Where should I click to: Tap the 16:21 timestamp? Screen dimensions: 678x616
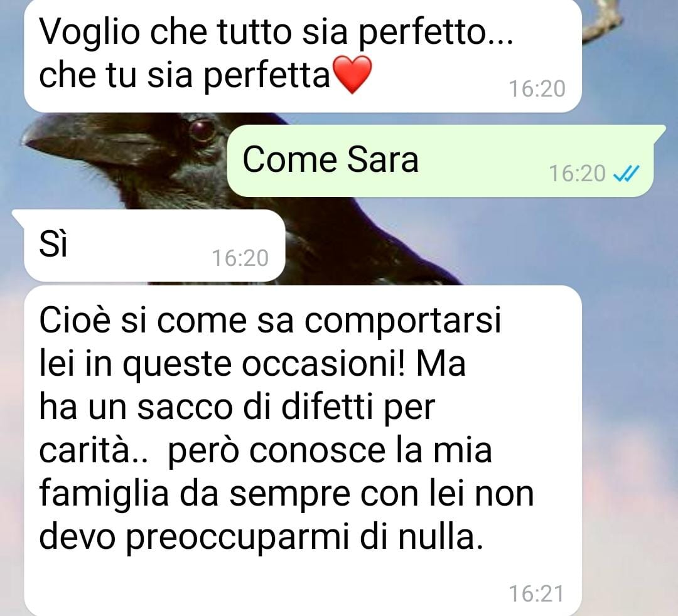[x=536, y=593]
